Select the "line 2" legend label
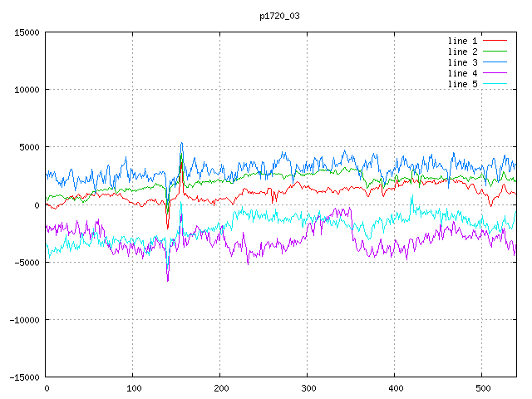Image resolution: width=532 pixels, height=399 pixels. (x=462, y=52)
